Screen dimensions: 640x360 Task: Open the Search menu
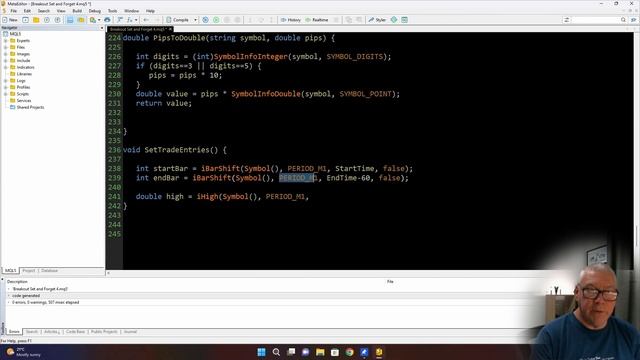(44, 11)
